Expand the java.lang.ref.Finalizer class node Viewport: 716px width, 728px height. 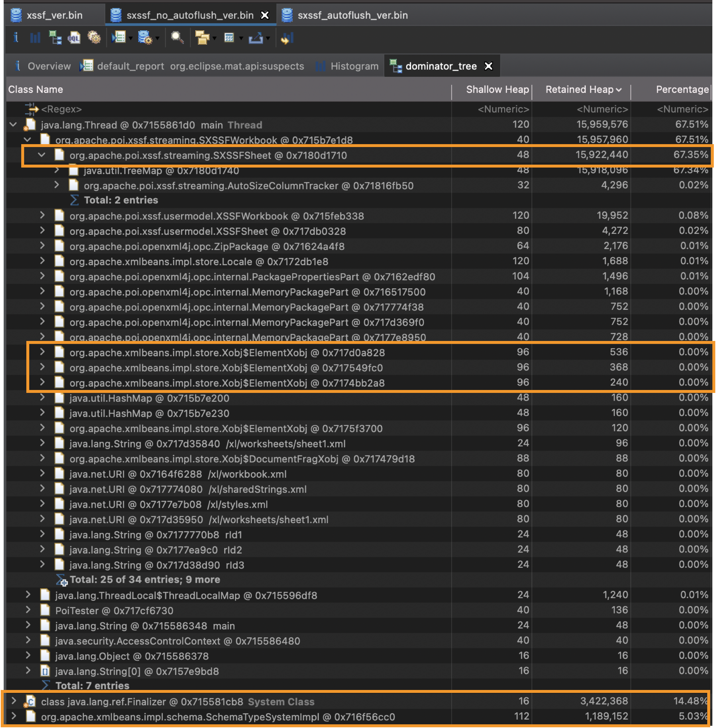14,701
